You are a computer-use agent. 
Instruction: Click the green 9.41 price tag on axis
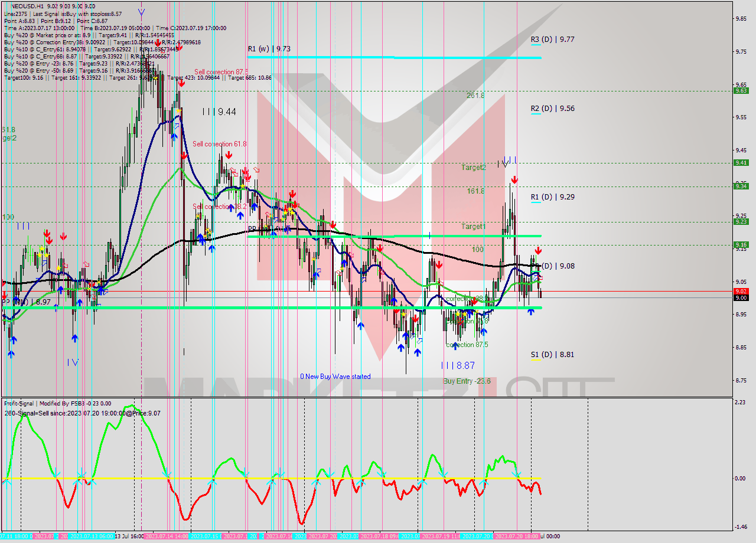pyautogui.click(x=741, y=162)
